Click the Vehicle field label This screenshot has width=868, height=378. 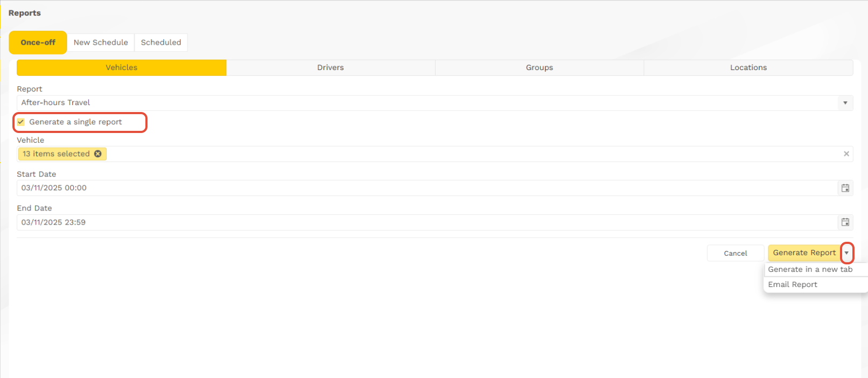point(31,140)
